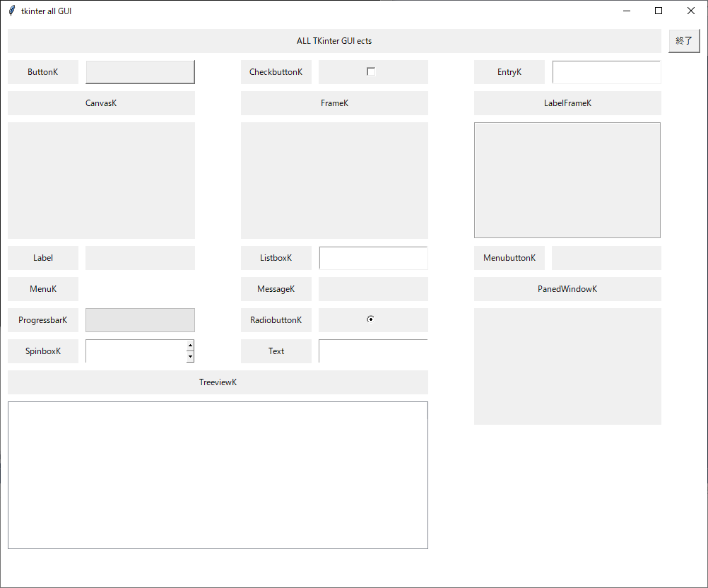Tick the checkbox next to CheckbuttonK
The width and height of the screenshot is (708, 588).
coord(371,72)
